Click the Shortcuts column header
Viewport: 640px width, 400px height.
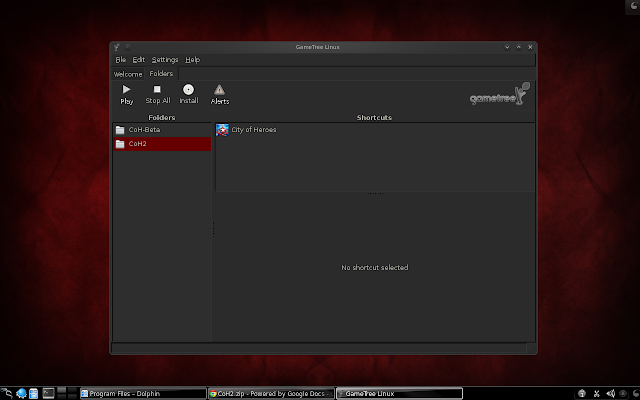pos(374,118)
